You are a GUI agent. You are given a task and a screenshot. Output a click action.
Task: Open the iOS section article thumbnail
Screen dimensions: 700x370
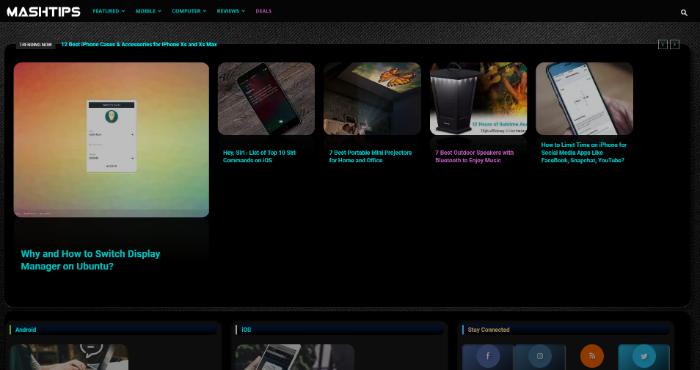tap(295, 357)
